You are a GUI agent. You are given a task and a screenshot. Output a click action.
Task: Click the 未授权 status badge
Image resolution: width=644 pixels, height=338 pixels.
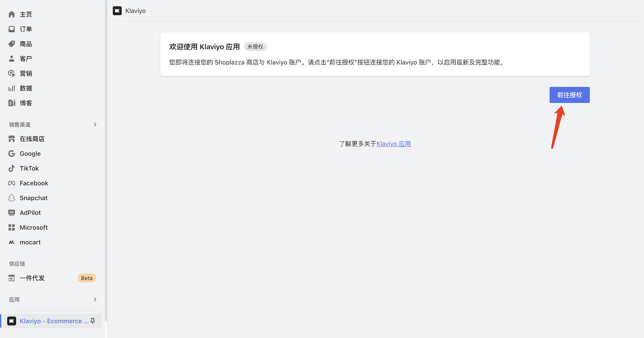click(255, 47)
